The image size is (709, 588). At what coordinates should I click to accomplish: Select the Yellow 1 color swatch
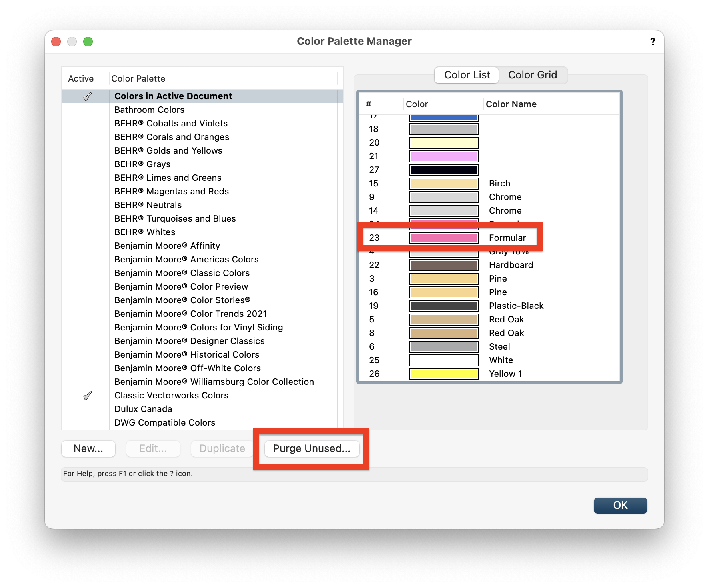[443, 373]
